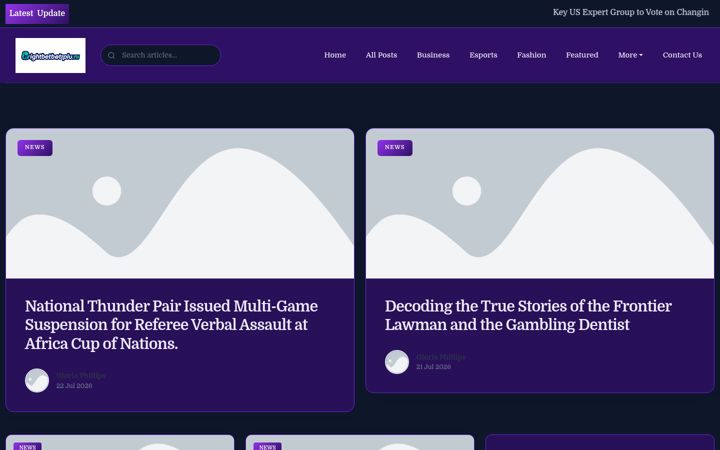The height and width of the screenshot is (450, 720).
Task: Open the Decoding the True Stories article title
Action: click(x=528, y=315)
